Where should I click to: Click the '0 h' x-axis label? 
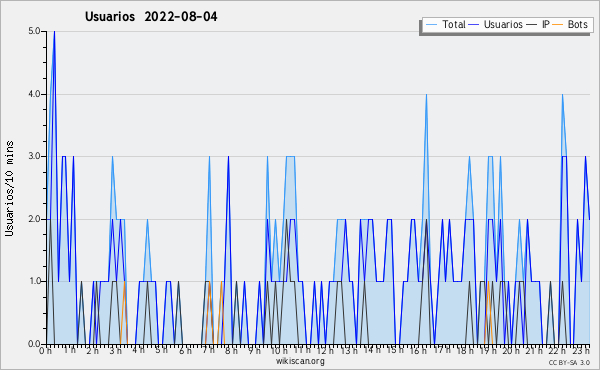(46, 350)
